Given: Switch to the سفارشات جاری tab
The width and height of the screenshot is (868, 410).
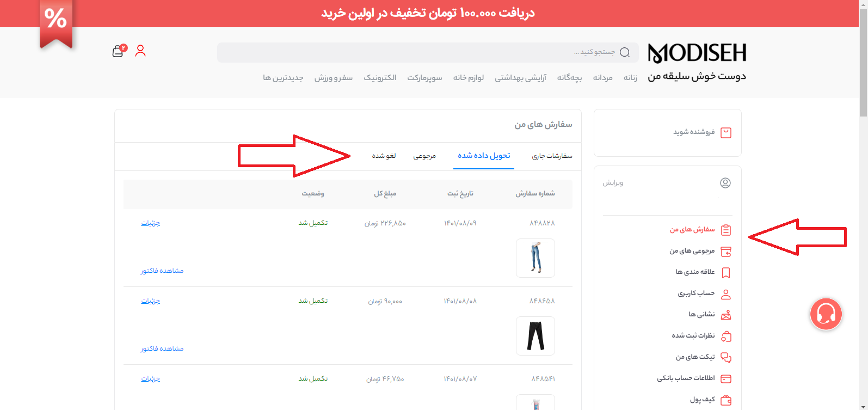Looking at the screenshot, I should 552,156.
